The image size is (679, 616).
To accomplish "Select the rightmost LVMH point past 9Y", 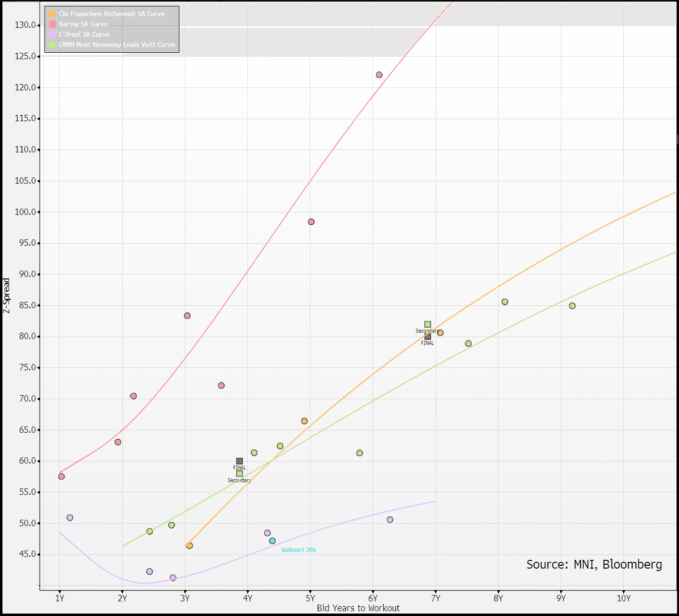I will [x=572, y=306].
